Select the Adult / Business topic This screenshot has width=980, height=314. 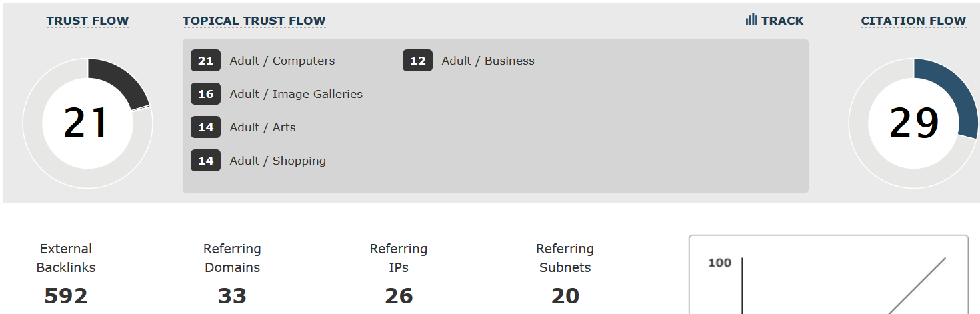[488, 61]
